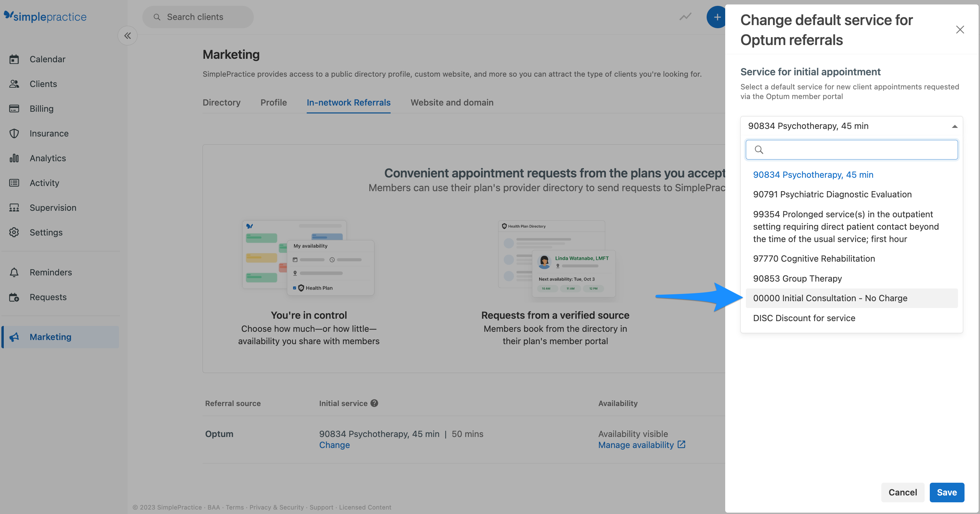Click the SimplePractice logo
Screen dimensions: 980x514
[45, 17]
